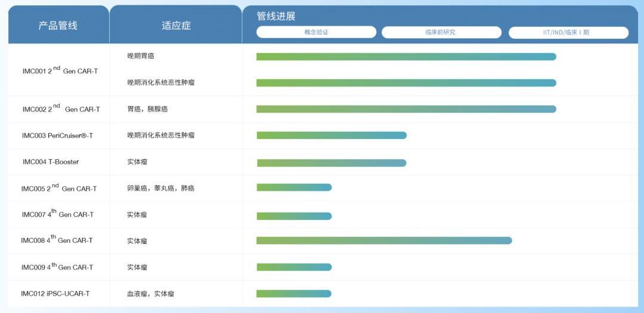Click the IMC004 T-Booster progress bar

tap(332, 163)
